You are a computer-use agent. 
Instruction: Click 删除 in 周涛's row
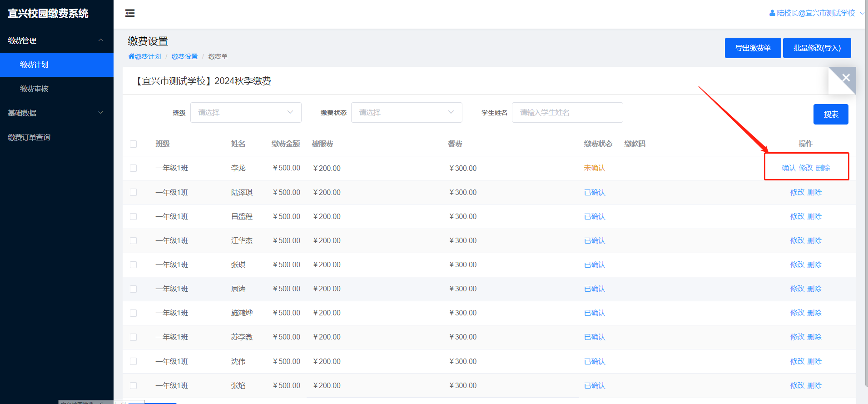point(814,289)
